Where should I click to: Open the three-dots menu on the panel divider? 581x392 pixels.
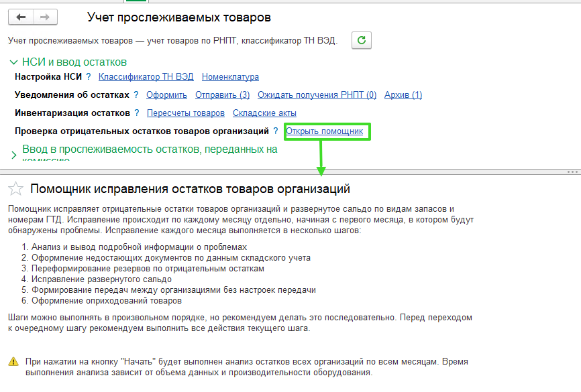572,172
